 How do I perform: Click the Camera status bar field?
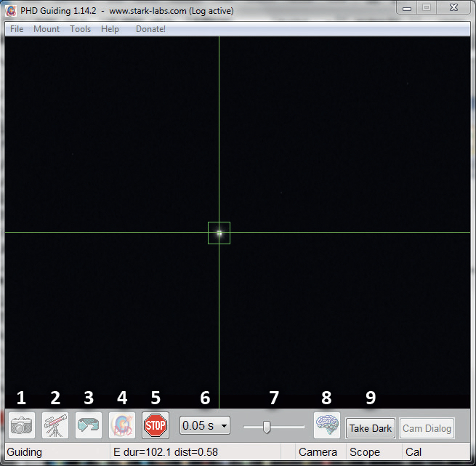[318, 452]
